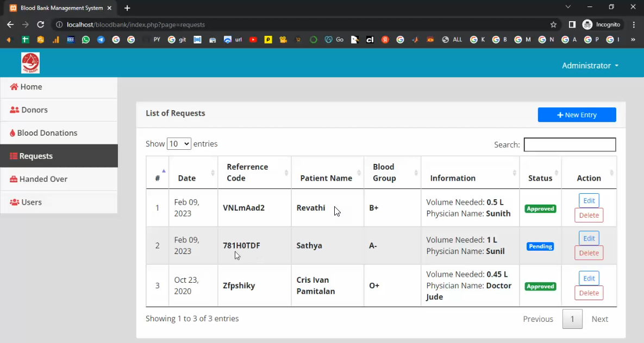This screenshot has height=343, width=644.
Task: Click the IEEE bookmark icon
Action: pos(71,40)
